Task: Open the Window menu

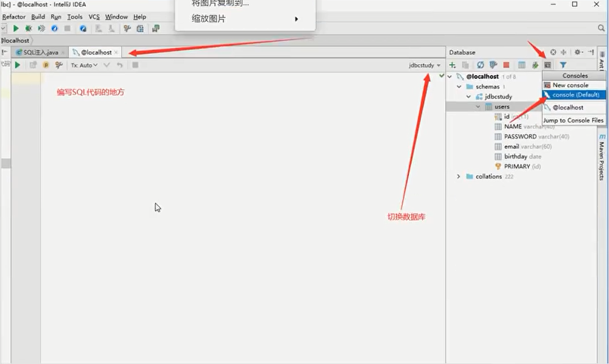Action: coord(116,17)
